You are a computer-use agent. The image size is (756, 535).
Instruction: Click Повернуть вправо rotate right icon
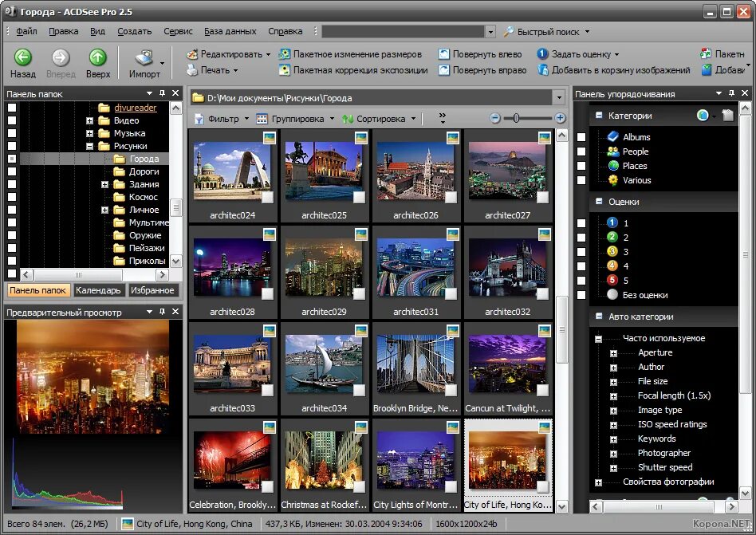443,70
